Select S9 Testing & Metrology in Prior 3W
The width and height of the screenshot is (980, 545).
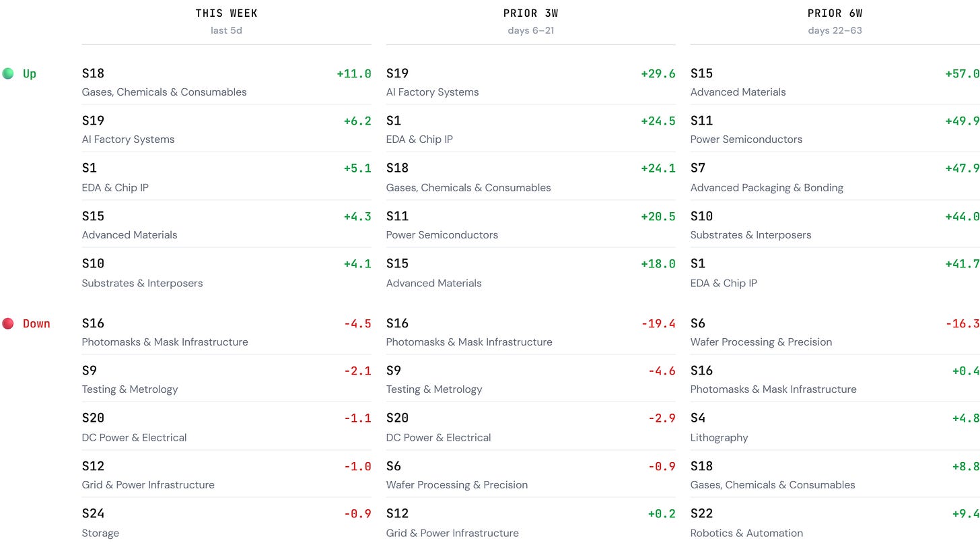click(x=530, y=379)
